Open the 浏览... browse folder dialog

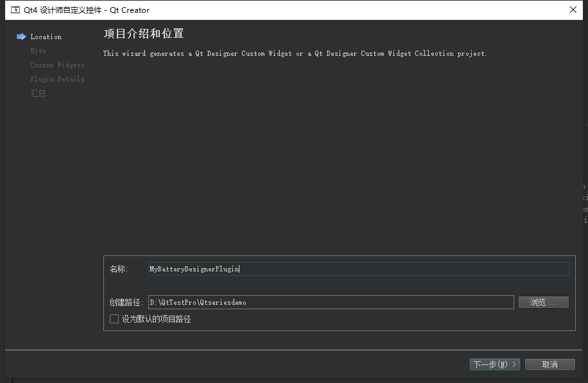point(543,302)
